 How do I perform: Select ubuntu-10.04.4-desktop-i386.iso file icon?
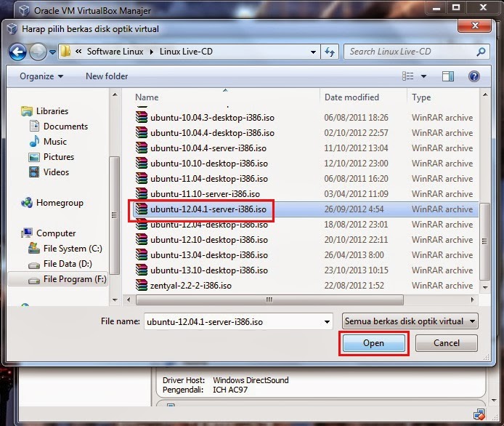click(x=141, y=132)
